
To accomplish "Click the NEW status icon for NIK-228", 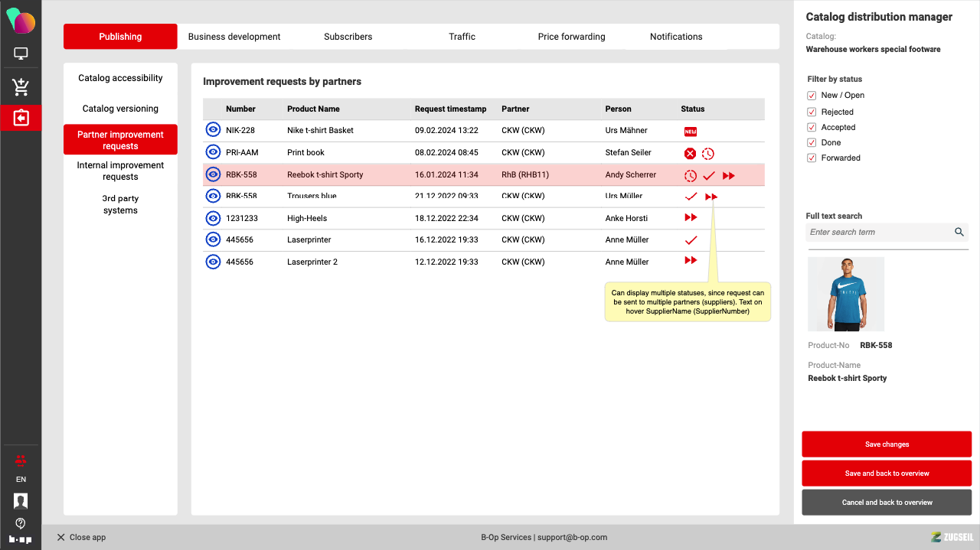I will (x=691, y=132).
